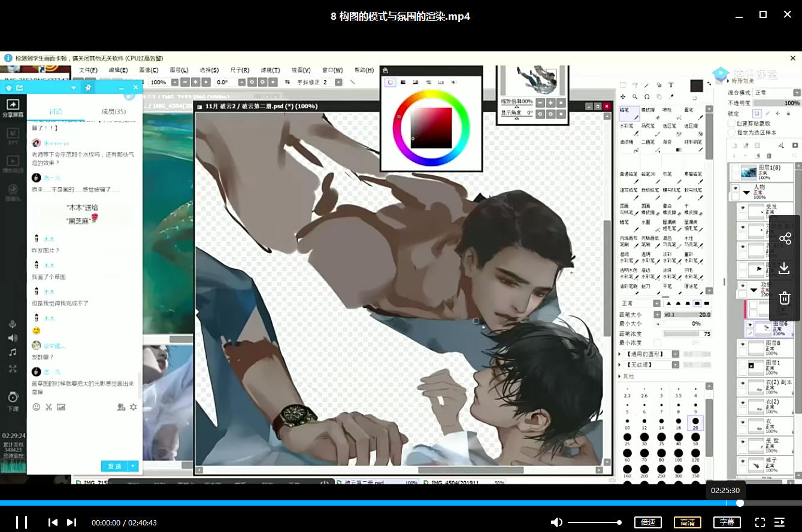The image size is (802, 532).
Task: Go to the previous video
Action: [x=53, y=522]
